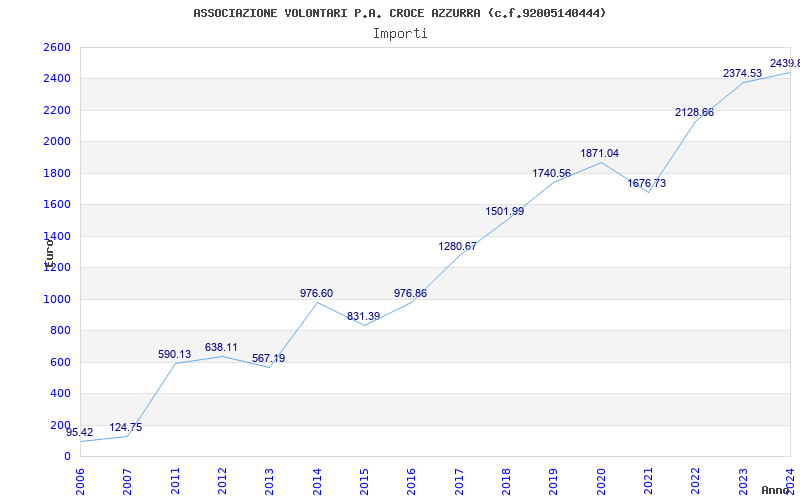Click the 2019 tick on year axis
800x500 pixels.
click(553, 478)
